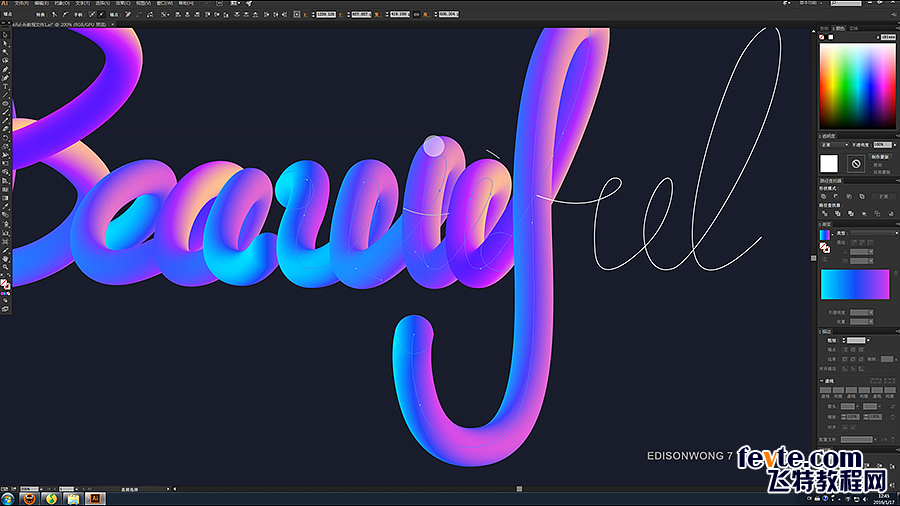Open the 选择(S) menu
Viewport: 900px width, 506px height.
pos(102,3)
